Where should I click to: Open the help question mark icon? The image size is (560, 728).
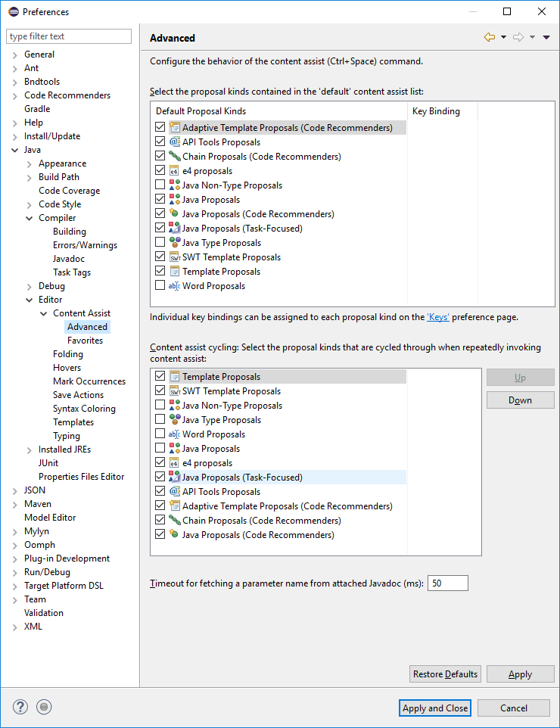[x=20, y=707]
